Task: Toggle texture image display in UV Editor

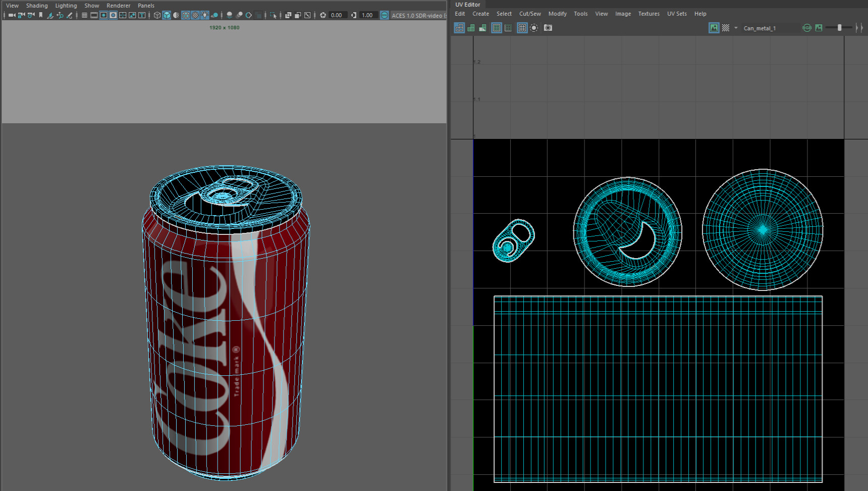Action: 714,28
